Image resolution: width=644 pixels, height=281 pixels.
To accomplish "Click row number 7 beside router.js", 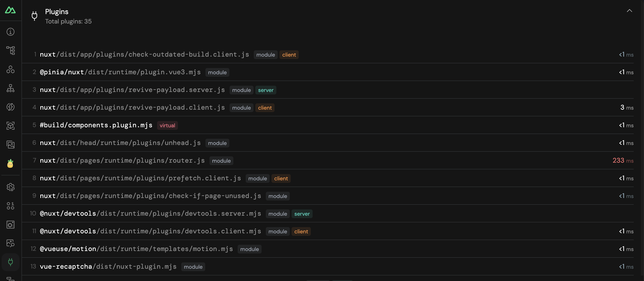I will point(34,160).
